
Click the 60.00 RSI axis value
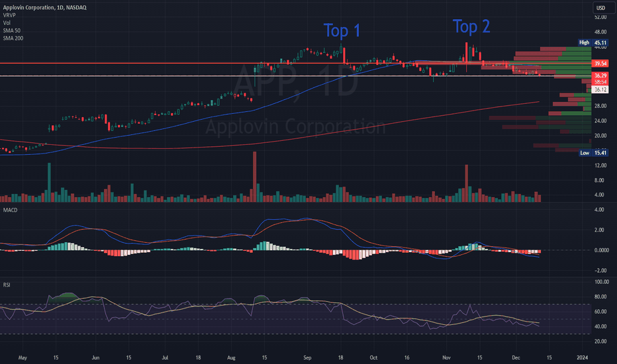point(600,312)
